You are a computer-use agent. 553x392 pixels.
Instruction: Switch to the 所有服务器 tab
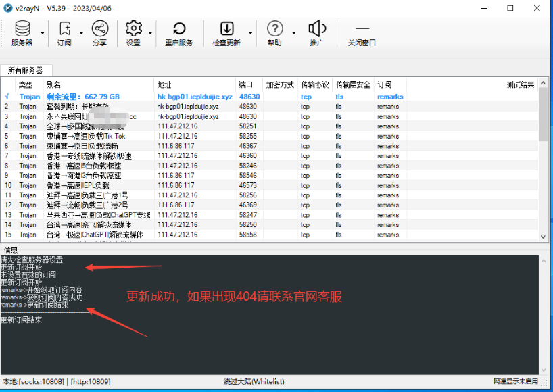pyautogui.click(x=25, y=70)
